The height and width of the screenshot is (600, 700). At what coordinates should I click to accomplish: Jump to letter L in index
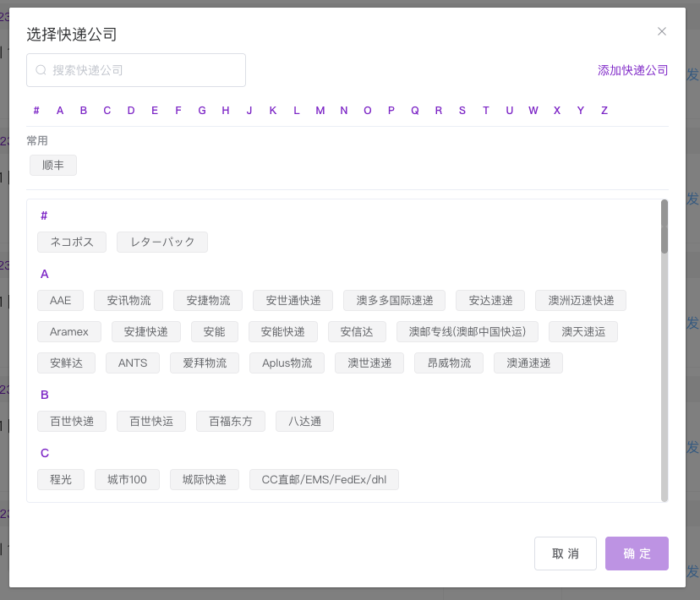coord(297,110)
